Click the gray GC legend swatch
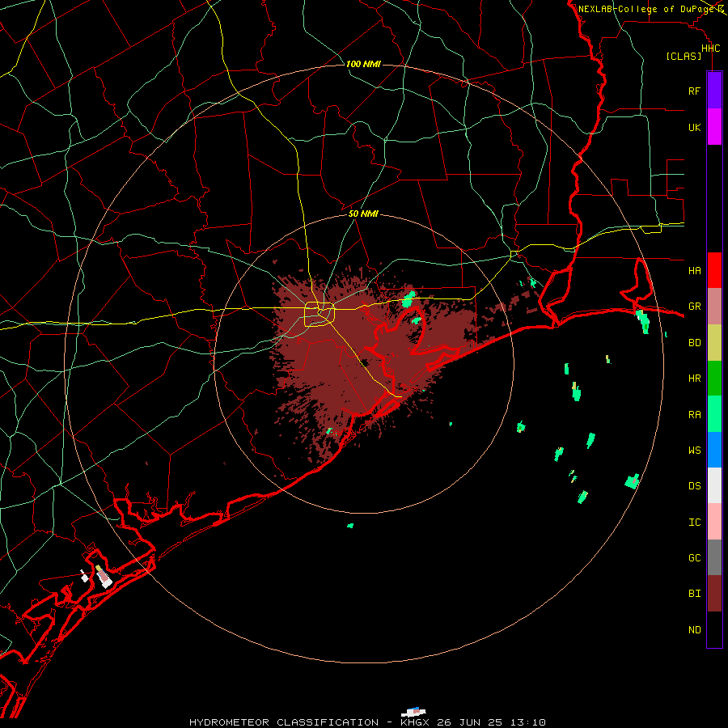The image size is (728, 728). coord(714,557)
